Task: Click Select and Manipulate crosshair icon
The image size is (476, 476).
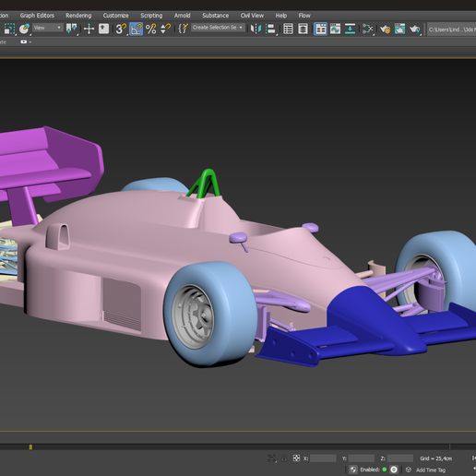Action: tap(89, 29)
